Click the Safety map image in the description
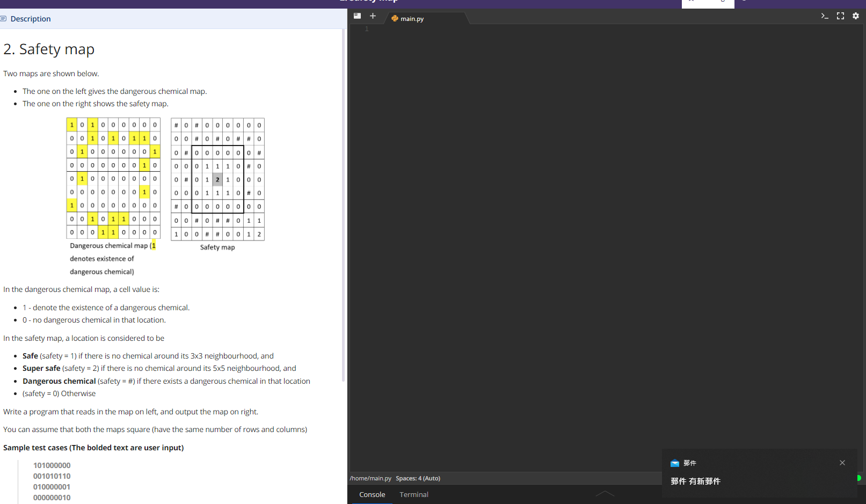866x504 pixels. pos(217,180)
